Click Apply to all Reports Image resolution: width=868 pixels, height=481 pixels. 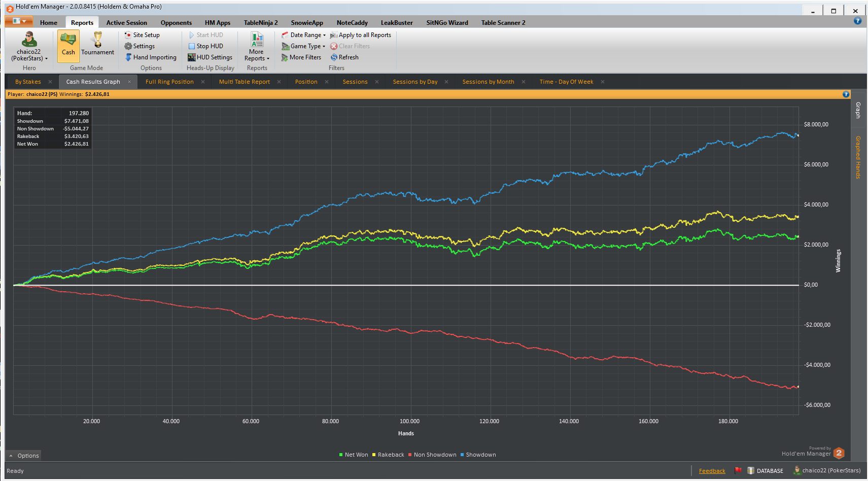(361, 35)
